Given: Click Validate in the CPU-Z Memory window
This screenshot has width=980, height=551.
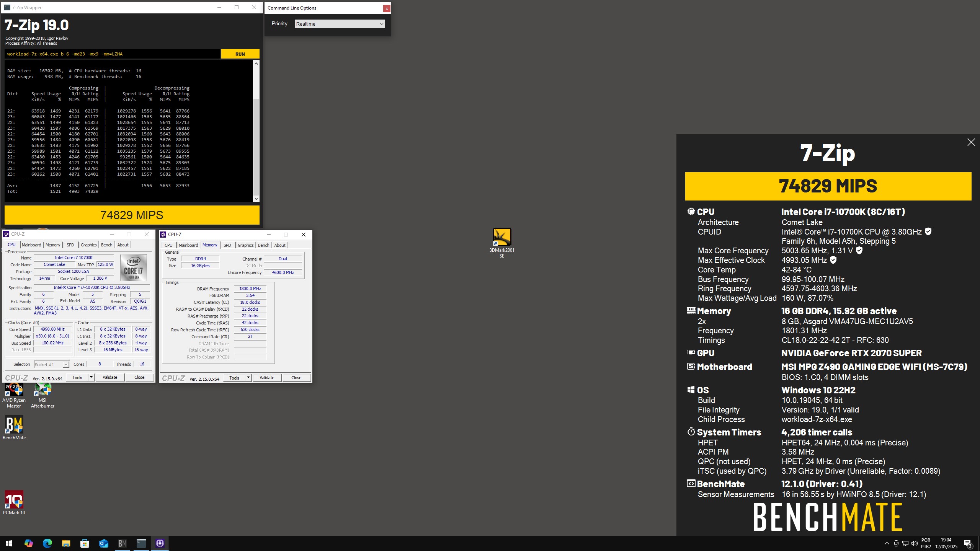Looking at the screenshot, I should click(x=267, y=378).
